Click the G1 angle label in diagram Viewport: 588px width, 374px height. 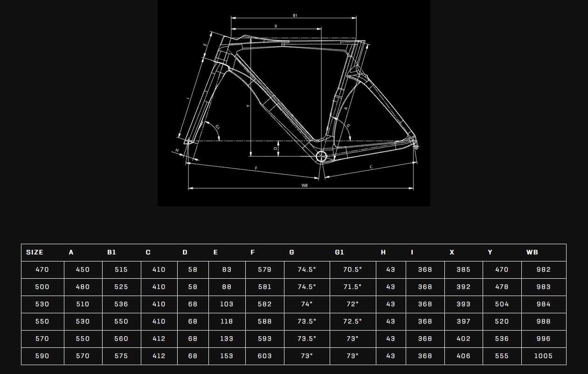(x=217, y=127)
